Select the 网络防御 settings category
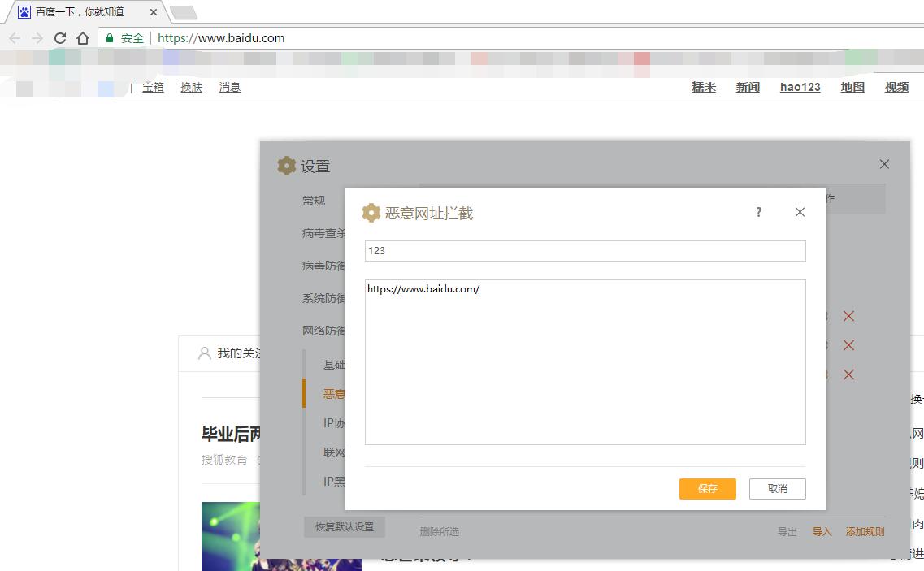This screenshot has height=571, width=924. point(323,330)
